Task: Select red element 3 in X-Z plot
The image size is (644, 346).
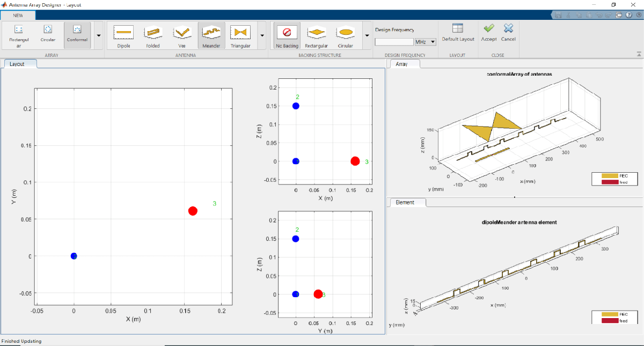Action: (x=355, y=161)
